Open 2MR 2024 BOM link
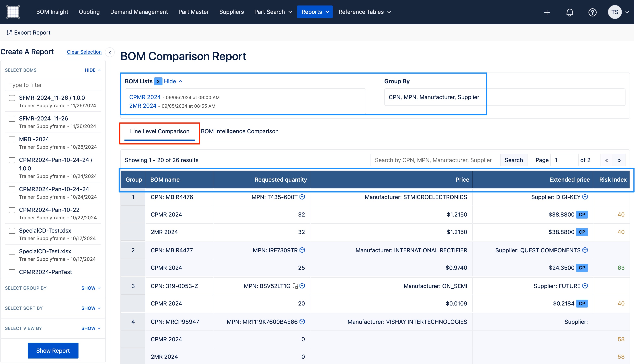The width and height of the screenshot is (643, 364). 143,106
